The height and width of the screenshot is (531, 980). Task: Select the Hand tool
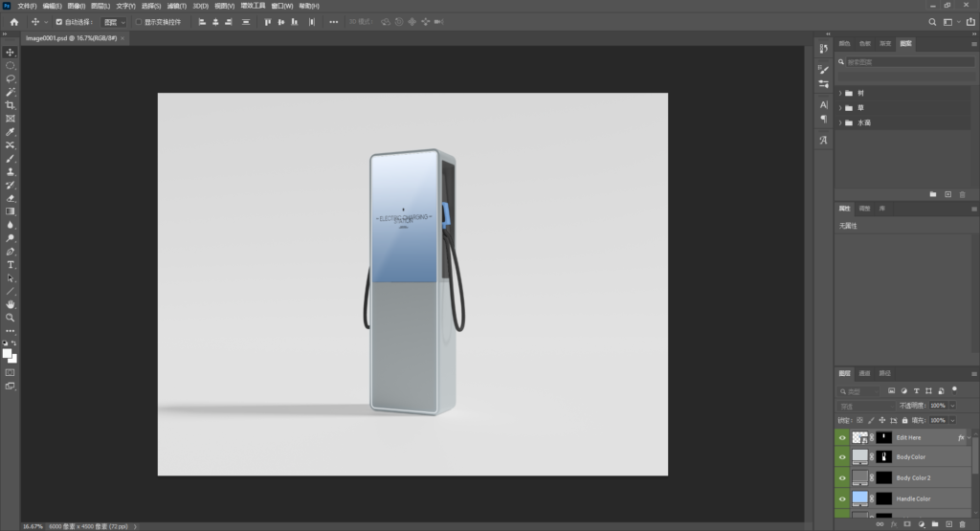(x=10, y=304)
